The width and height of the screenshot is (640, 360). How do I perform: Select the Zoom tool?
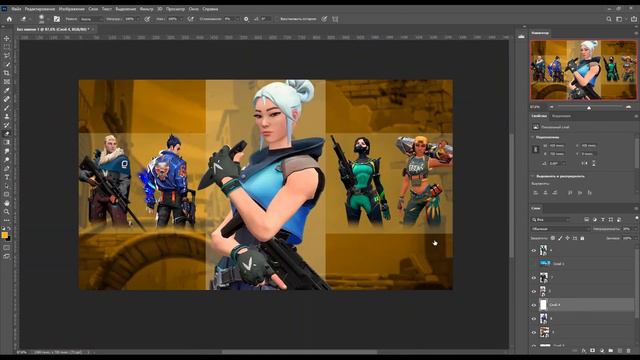click(7, 211)
